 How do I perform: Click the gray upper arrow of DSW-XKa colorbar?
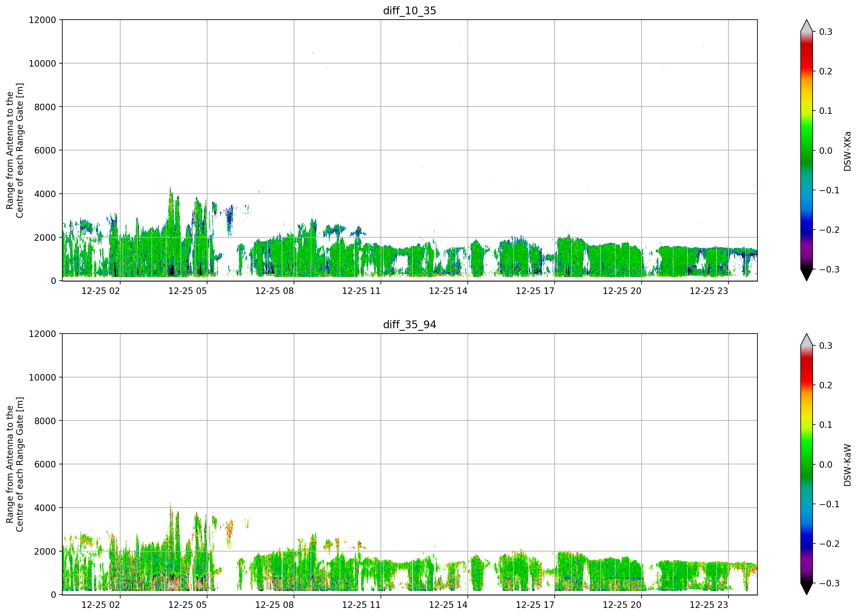pyautogui.click(x=807, y=26)
